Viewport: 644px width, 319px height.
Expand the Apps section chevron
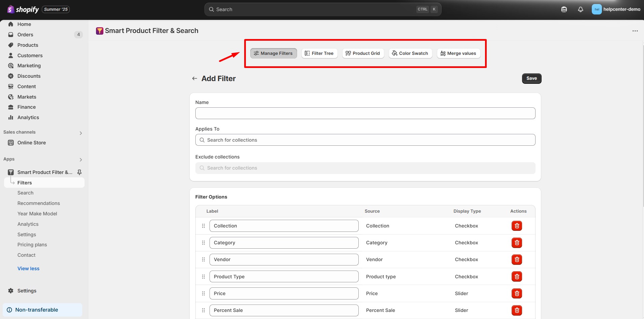80,160
